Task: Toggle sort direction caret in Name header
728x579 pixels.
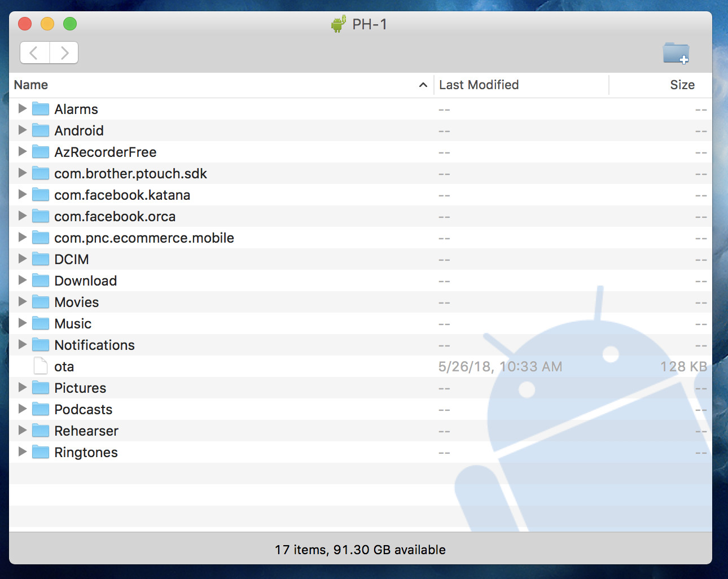Action: point(423,85)
